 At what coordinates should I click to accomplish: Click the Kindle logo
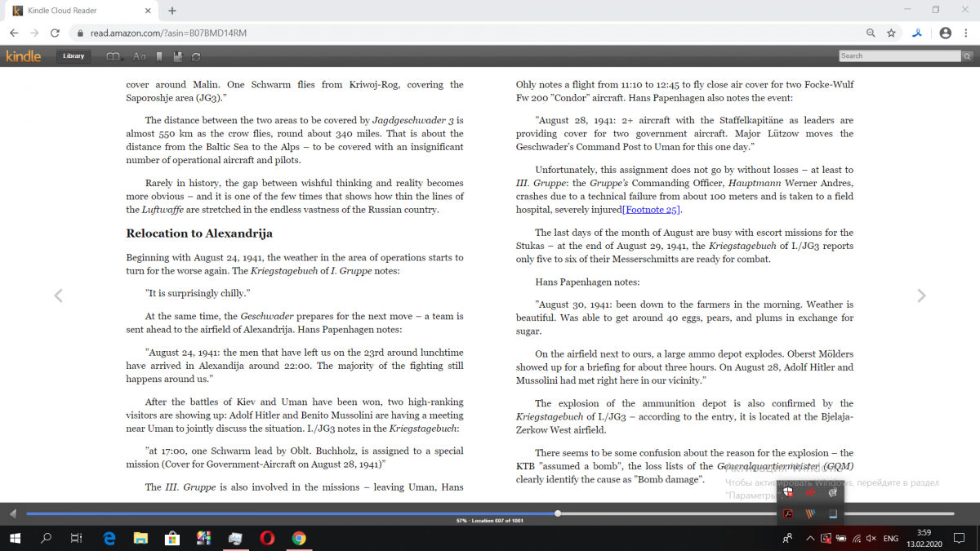click(x=23, y=56)
